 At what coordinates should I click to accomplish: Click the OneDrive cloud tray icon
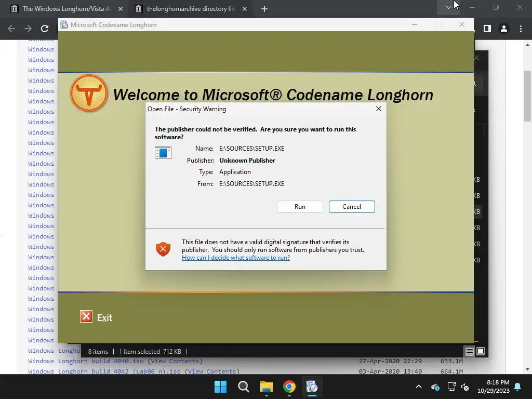coord(435,387)
